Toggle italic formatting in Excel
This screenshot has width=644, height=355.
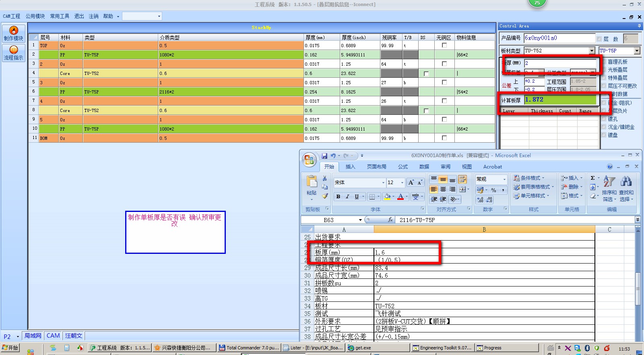[347, 197]
